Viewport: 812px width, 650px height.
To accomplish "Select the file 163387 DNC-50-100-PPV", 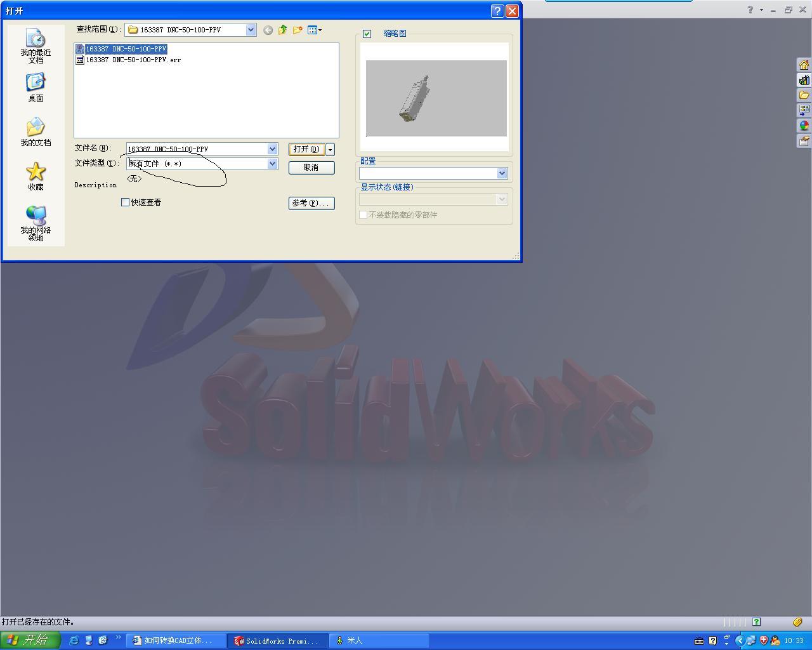I will (121, 49).
